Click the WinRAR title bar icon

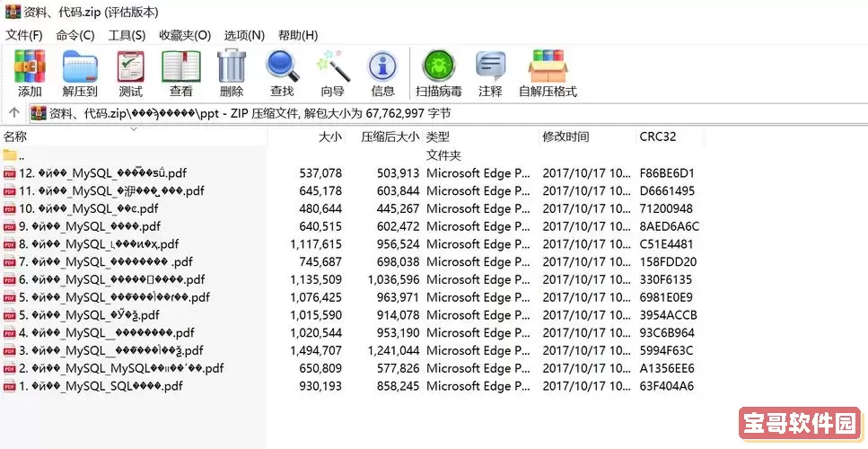pos(13,11)
